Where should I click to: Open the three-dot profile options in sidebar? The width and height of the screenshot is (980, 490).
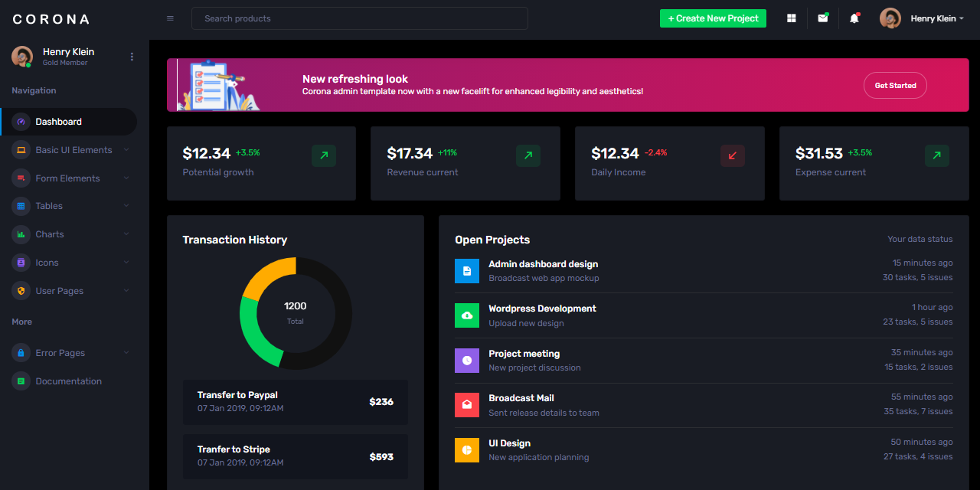coord(132,57)
